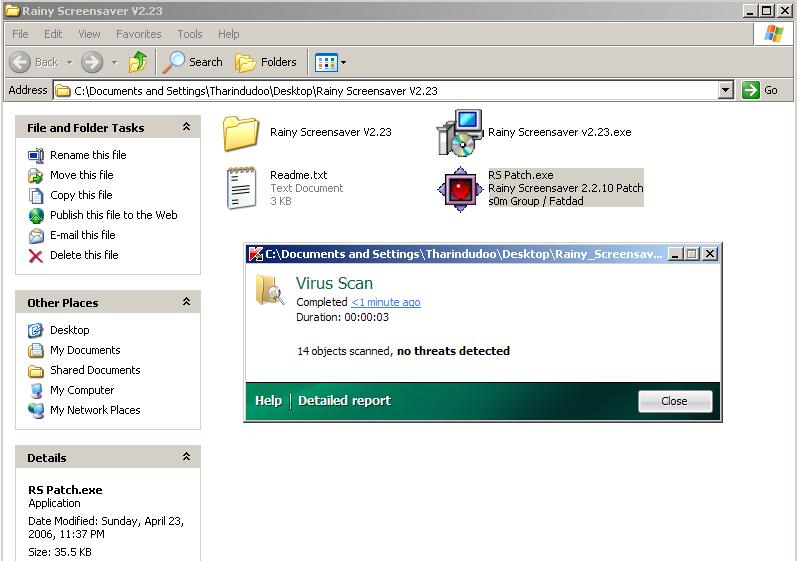Click Publish this file to the Web link
The width and height of the screenshot is (797, 561).
click(x=114, y=215)
